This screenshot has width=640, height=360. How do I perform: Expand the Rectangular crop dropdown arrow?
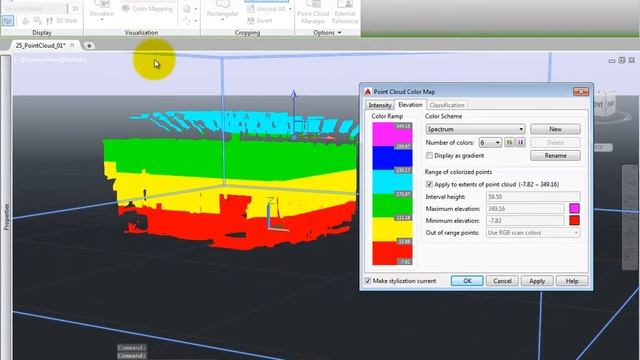point(222,20)
